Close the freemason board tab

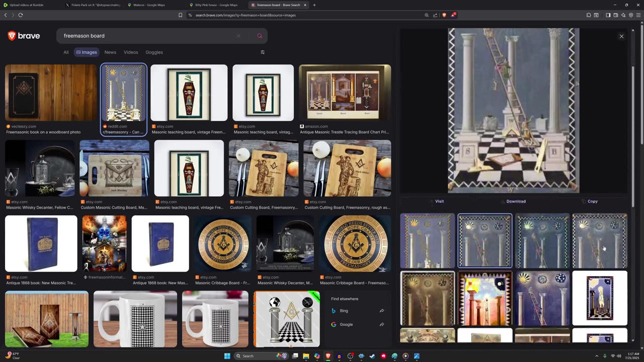click(x=305, y=5)
